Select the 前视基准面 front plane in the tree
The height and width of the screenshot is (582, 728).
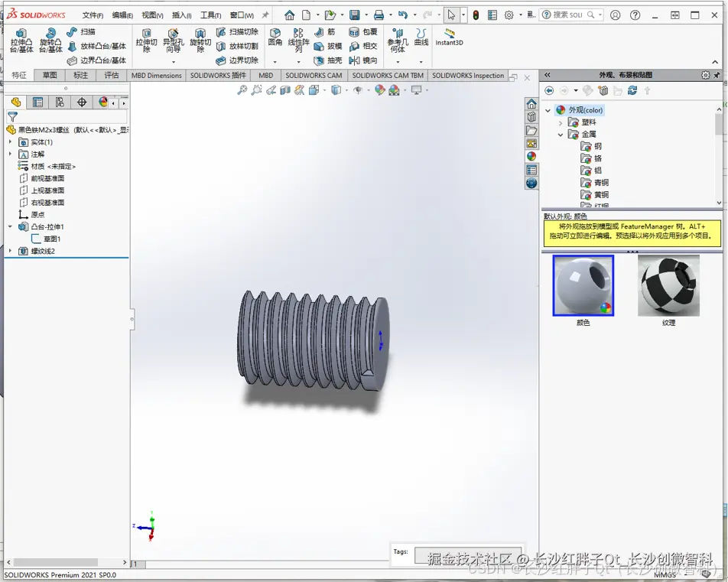click(47, 178)
